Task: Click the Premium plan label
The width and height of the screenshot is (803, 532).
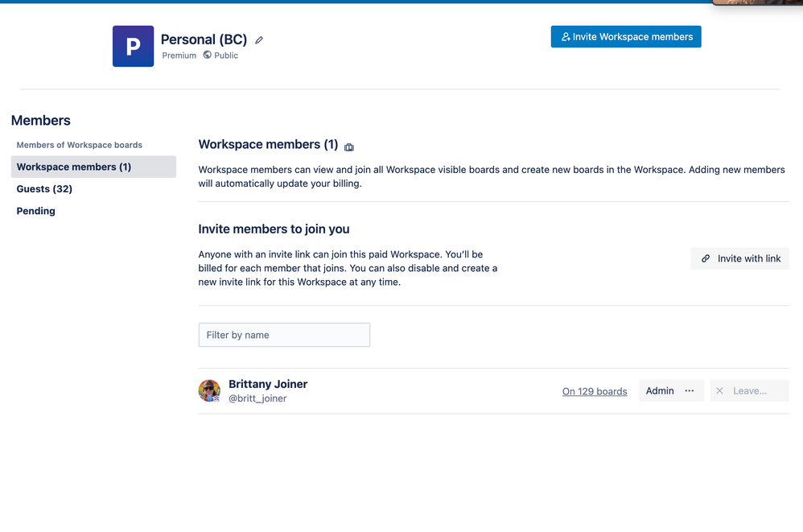Action: pos(179,56)
